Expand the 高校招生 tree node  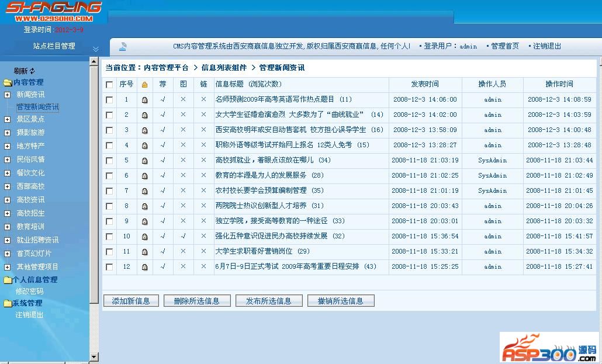point(7,213)
